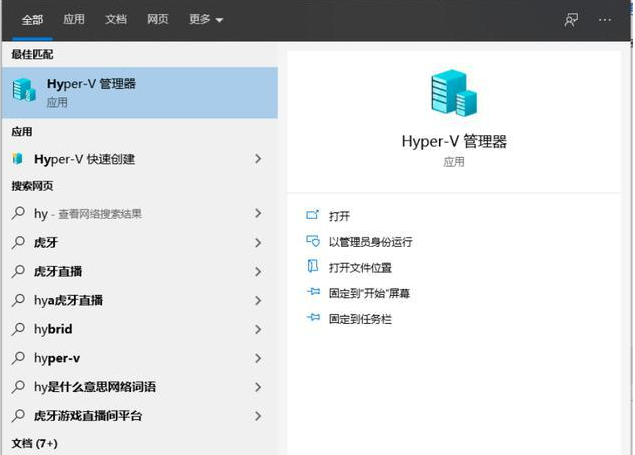
Task: Switch to the 网页 tab
Action: (x=158, y=19)
